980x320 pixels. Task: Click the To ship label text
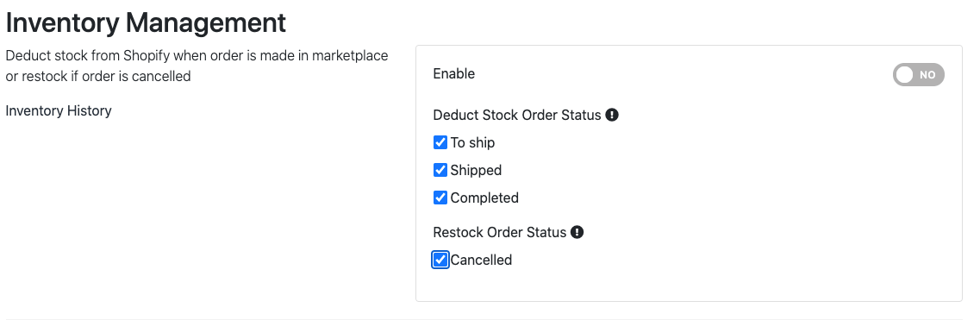point(472,142)
